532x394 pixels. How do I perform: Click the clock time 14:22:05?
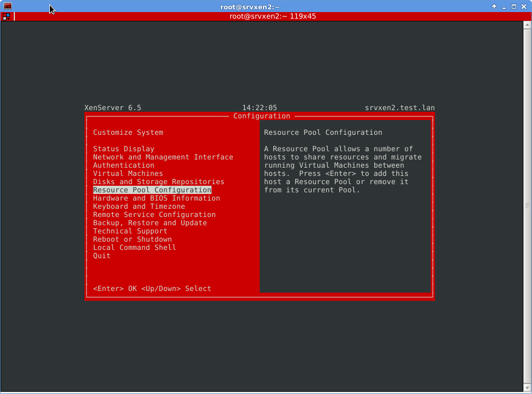point(260,107)
